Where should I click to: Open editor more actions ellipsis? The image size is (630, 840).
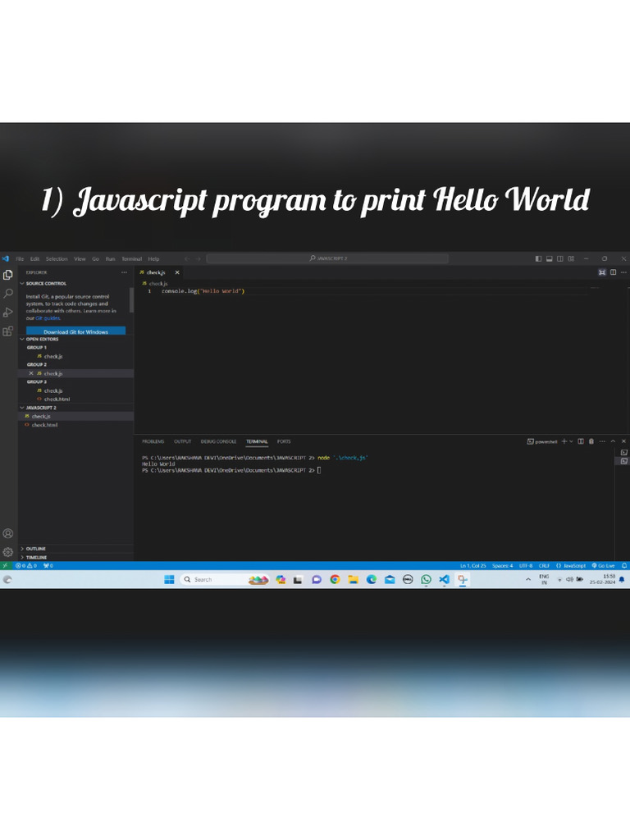point(623,272)
